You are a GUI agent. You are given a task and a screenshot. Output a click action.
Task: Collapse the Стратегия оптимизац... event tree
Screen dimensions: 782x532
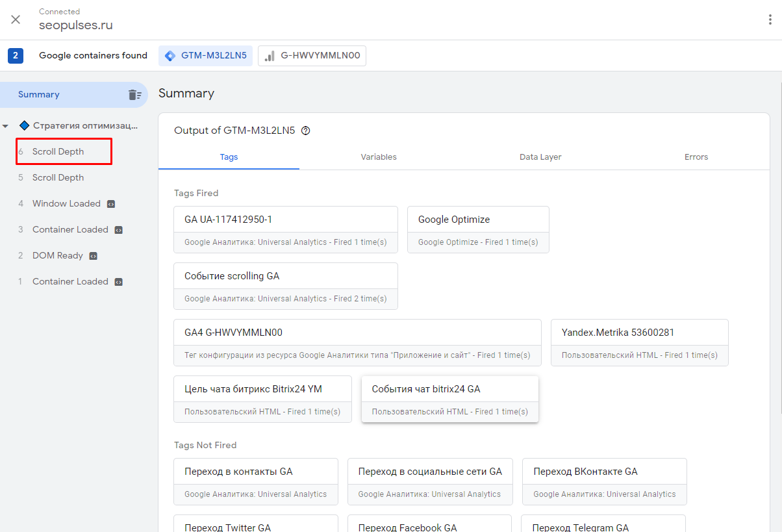coord(6,126)
